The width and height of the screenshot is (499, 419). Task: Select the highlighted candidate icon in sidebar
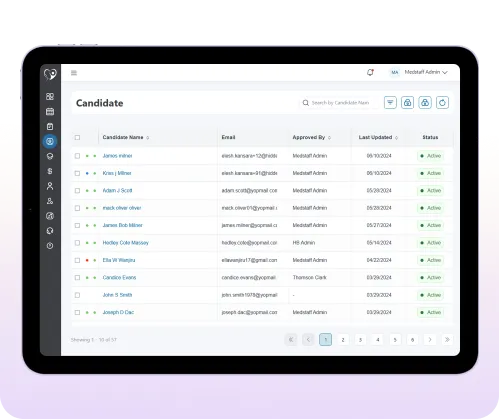click(x=50, y=141)
